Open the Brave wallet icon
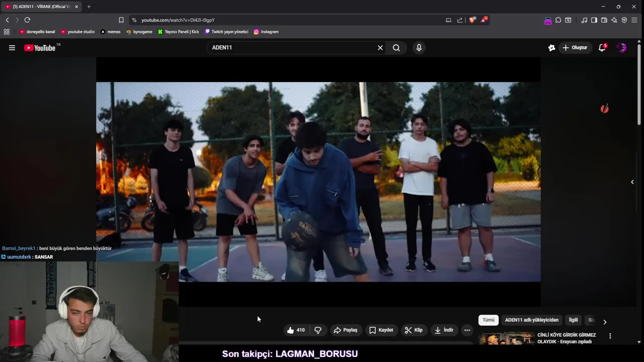 pos(604,20)
